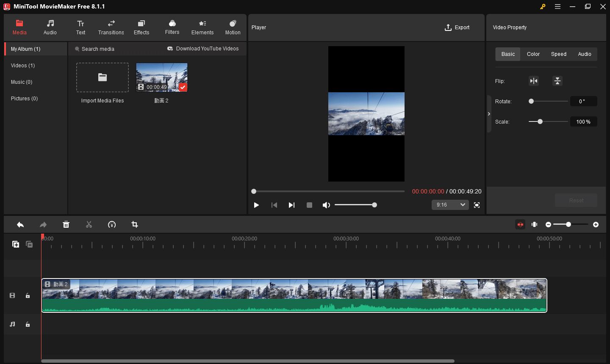Zoom out the timeline
The height and width of the screenshot is (364, 610).
tap(548, 224)
